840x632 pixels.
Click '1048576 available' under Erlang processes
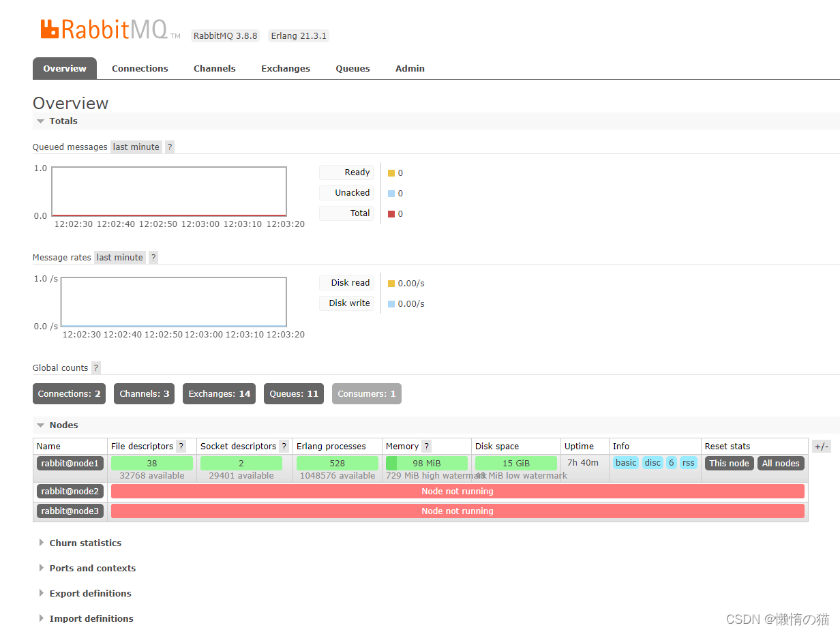337,476
